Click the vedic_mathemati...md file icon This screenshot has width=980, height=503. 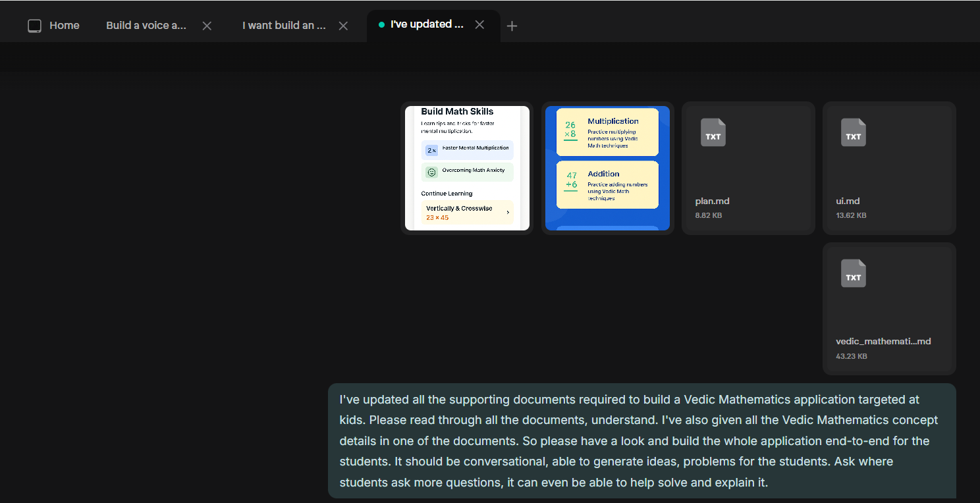853,273
